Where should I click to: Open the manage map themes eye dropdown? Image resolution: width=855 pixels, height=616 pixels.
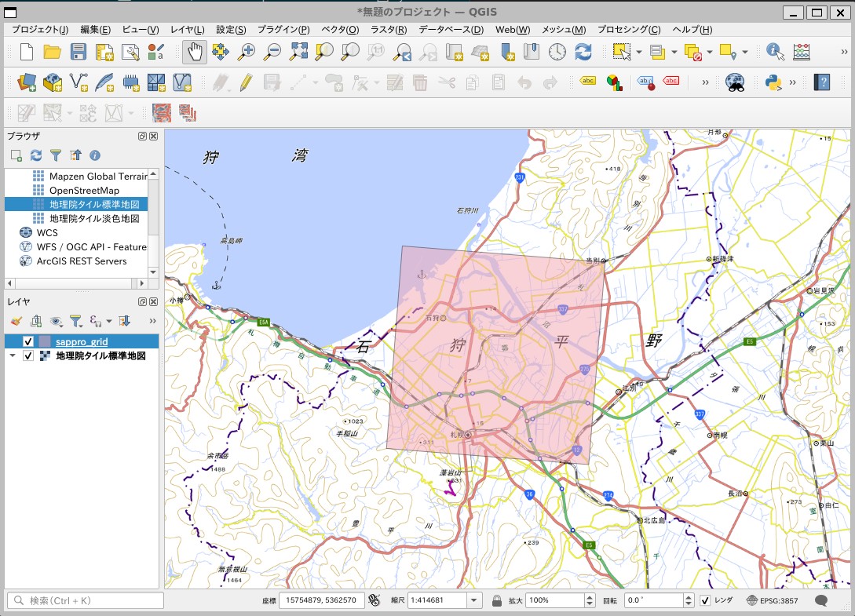[x=56, y=321]
